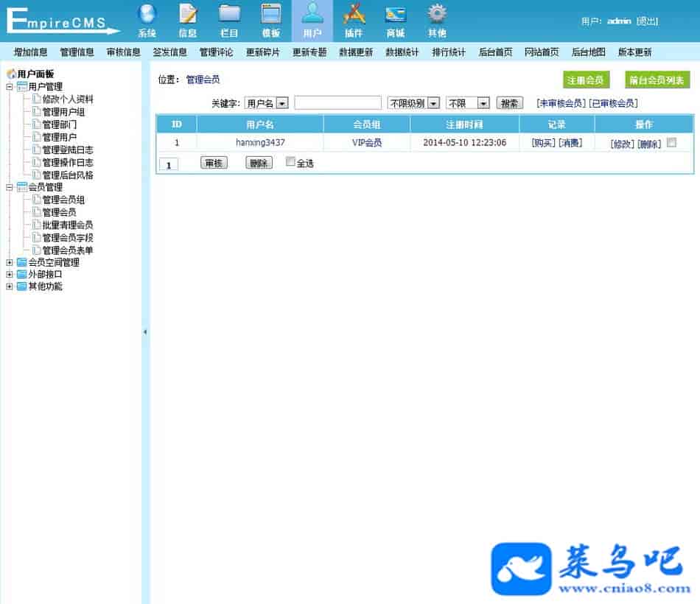The image size is (700, 604).
Task: Tick the checkbox in hanxing3437 row
Action: click(671, 143)
